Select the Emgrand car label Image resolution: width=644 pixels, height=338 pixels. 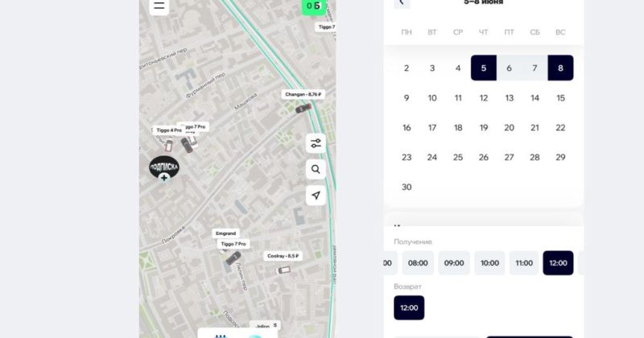(226, 233)
